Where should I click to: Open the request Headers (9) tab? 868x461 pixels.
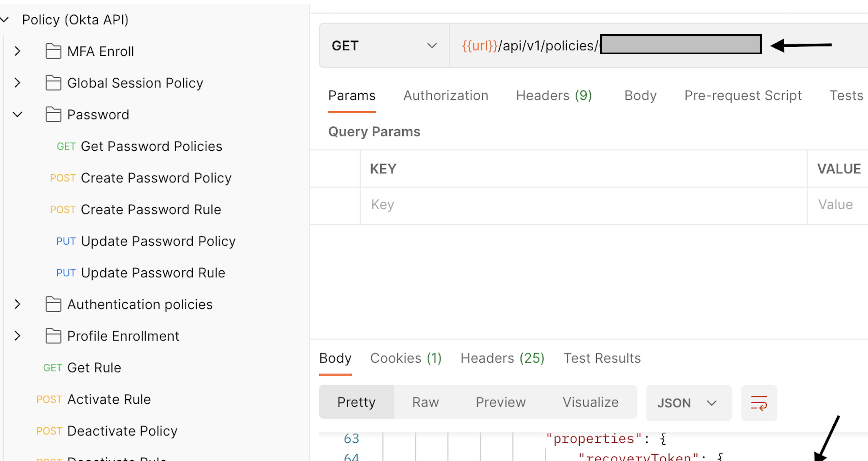(554, 95)
